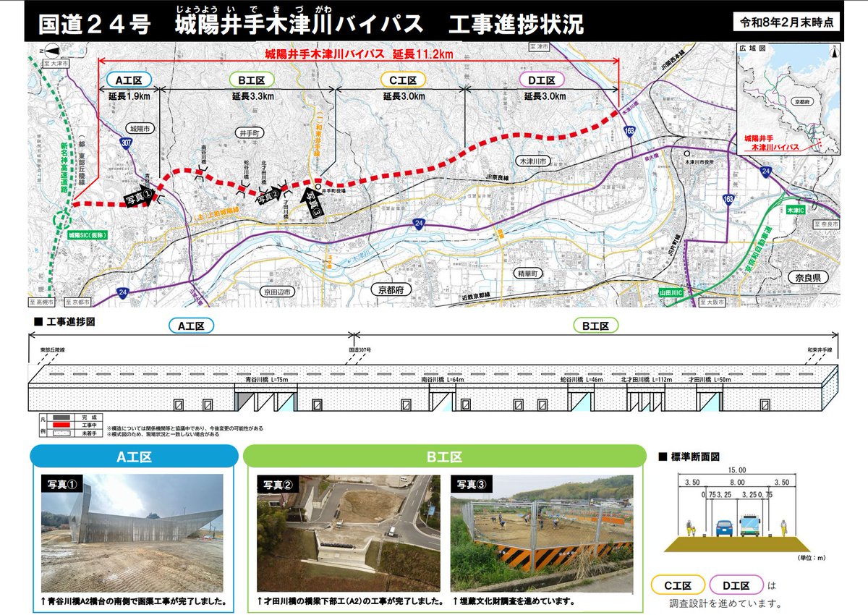Click the 延長1.9km text under A工区

click(129, 96)
